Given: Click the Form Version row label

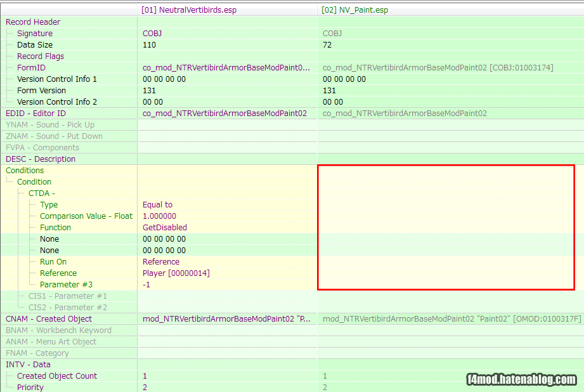Looking at the screenshot, I should click(x=41, y=91).
